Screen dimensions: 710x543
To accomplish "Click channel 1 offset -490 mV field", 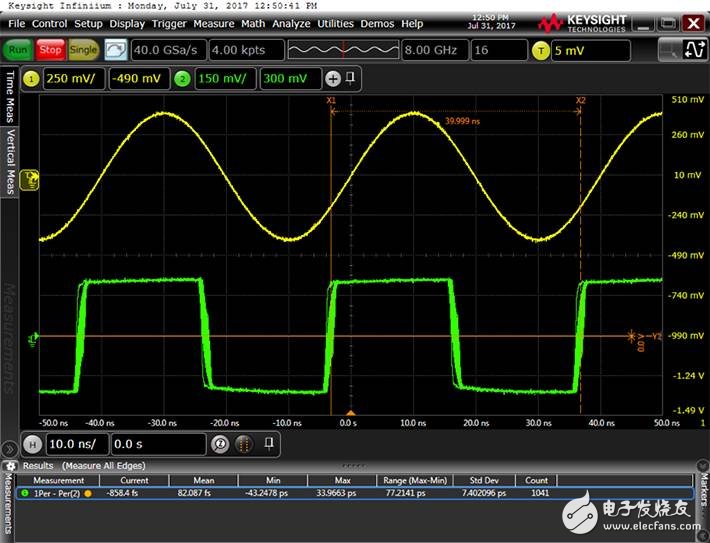I will tap(139, 79).
